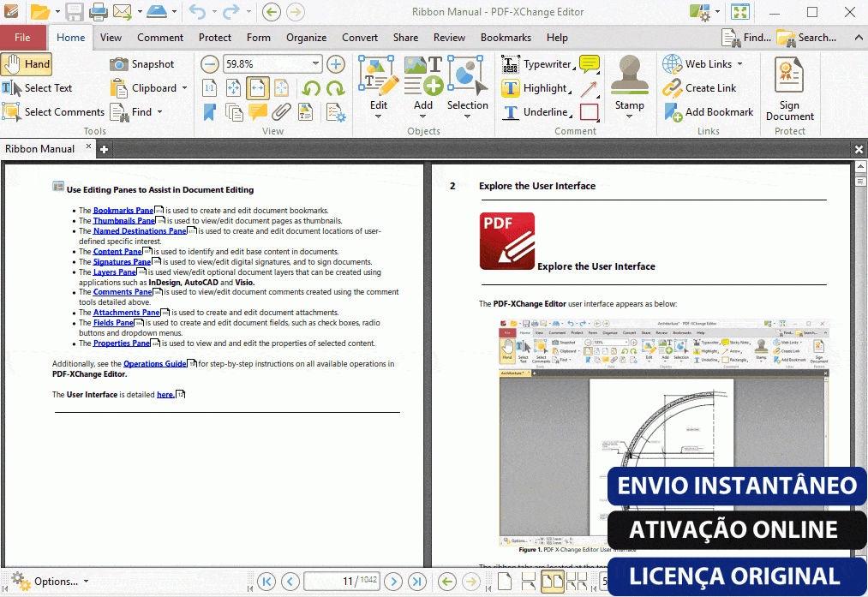Rotate view clockwise
Screen dimensions: 868x597
click(336, 88)
